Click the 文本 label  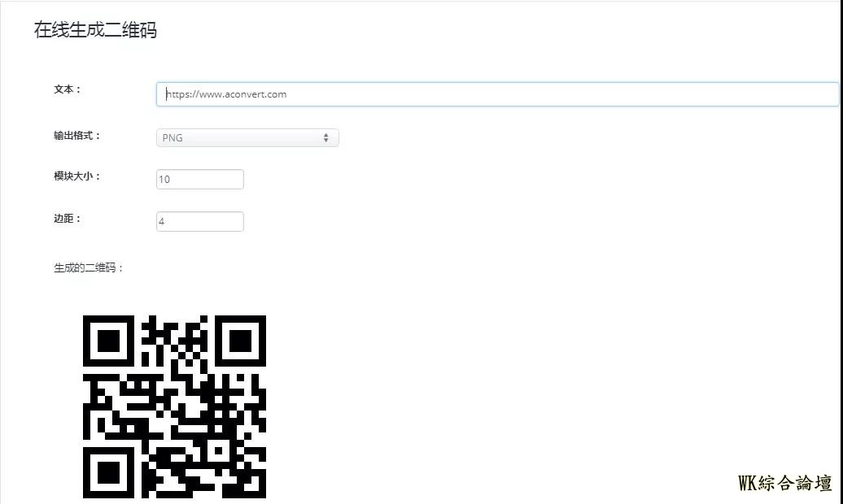click(x=68, y=89)
